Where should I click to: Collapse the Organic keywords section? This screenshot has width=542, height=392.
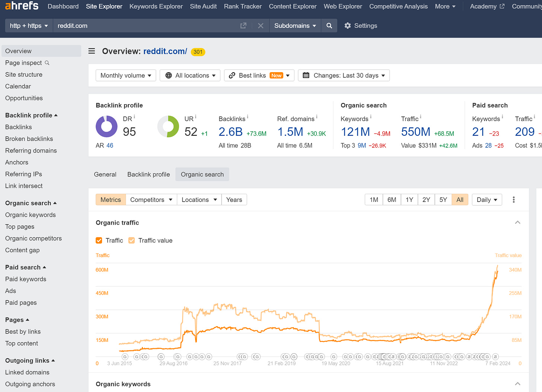tap(517, 384)
